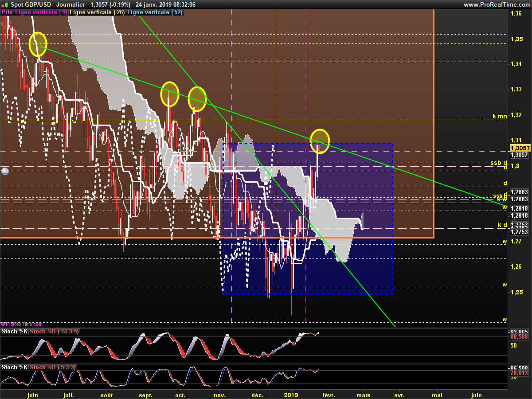Click the round marker icon on left edge

5,171
